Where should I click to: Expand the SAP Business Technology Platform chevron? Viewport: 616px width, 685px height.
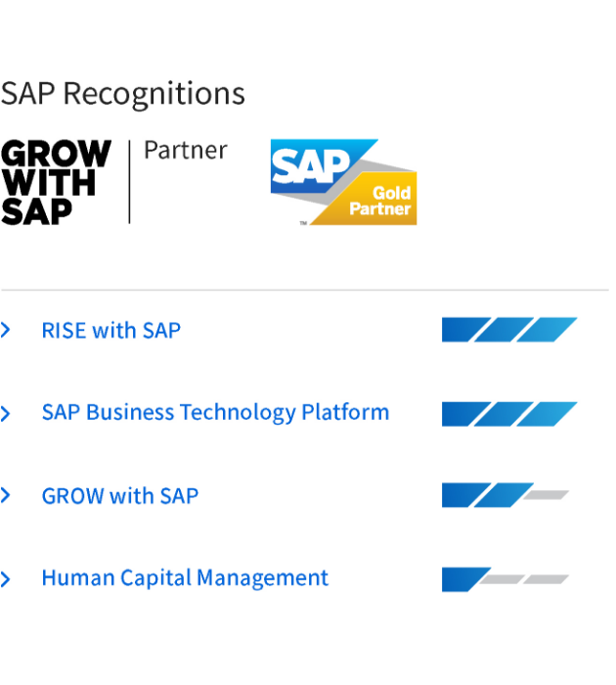pos(7,413)
